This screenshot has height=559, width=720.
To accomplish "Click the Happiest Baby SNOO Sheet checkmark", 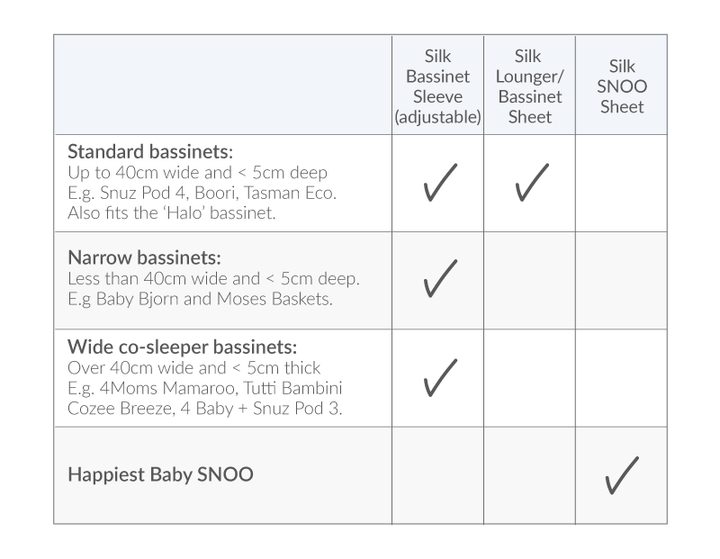I will 621,475.
